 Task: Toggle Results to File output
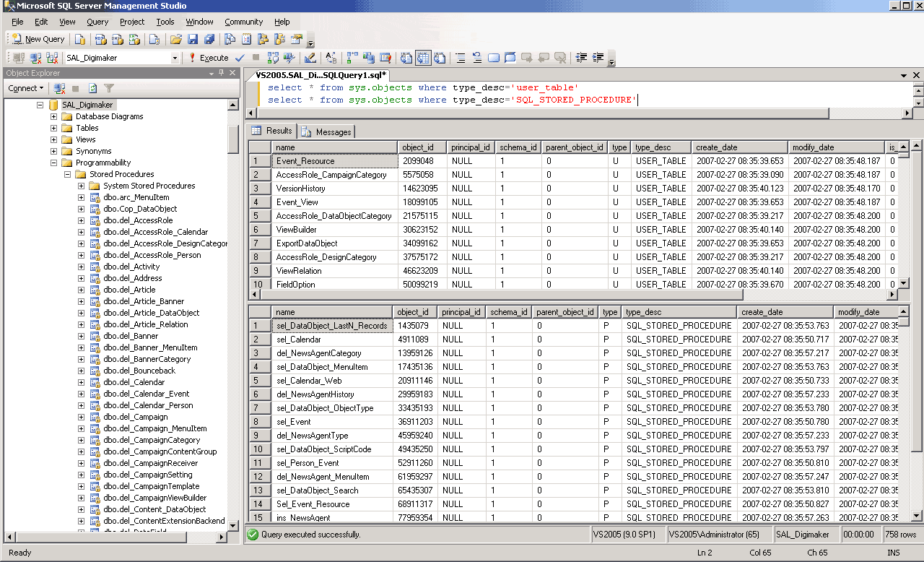pyautogui.click(x=440, y=58)
